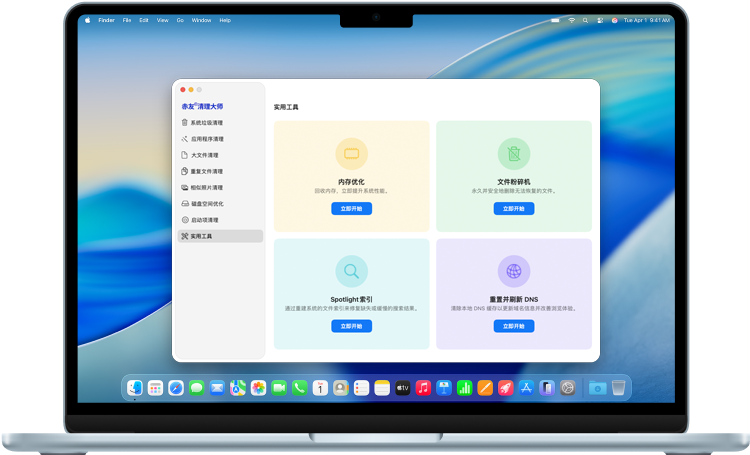
Task: Open Safari from the dock
Action: coord(176,387)
